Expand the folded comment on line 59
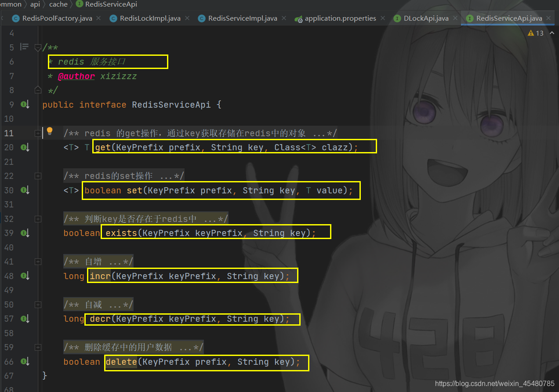The width and height of the screenshot is (559, 392). [38, 347]
